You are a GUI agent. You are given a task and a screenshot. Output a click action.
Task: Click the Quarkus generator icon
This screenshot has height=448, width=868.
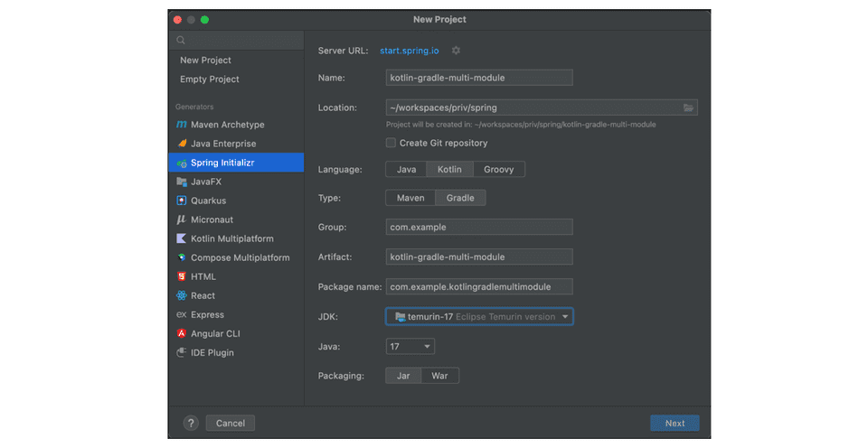click(182, 201)
